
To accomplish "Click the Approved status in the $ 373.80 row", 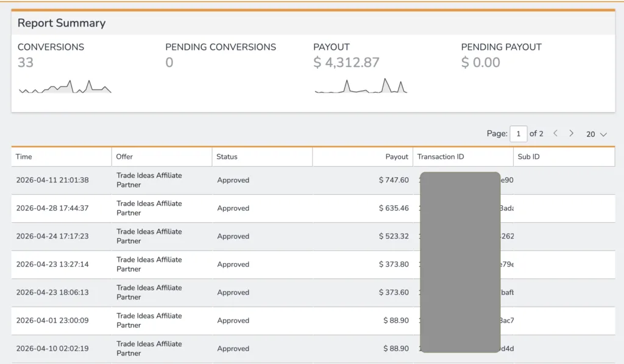I will (x=233, y=264).
